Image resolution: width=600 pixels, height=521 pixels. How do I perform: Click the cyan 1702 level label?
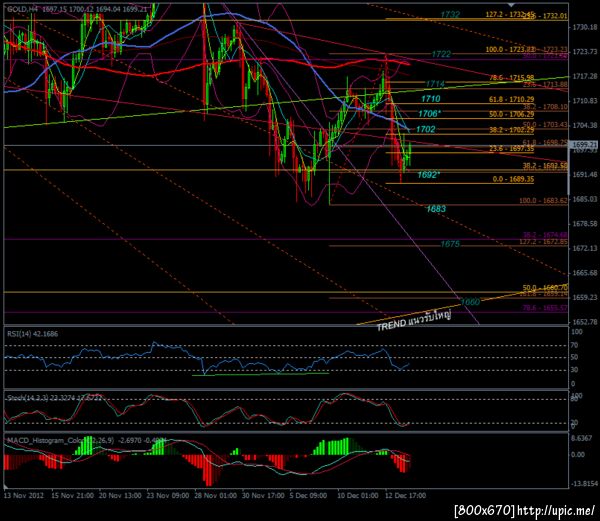coord(426,129)
